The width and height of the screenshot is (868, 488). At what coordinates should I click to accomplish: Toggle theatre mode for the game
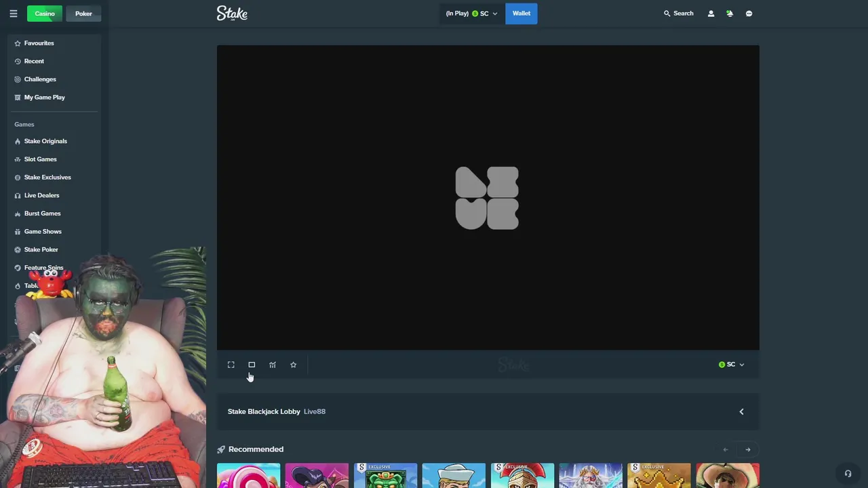(252, 365)
